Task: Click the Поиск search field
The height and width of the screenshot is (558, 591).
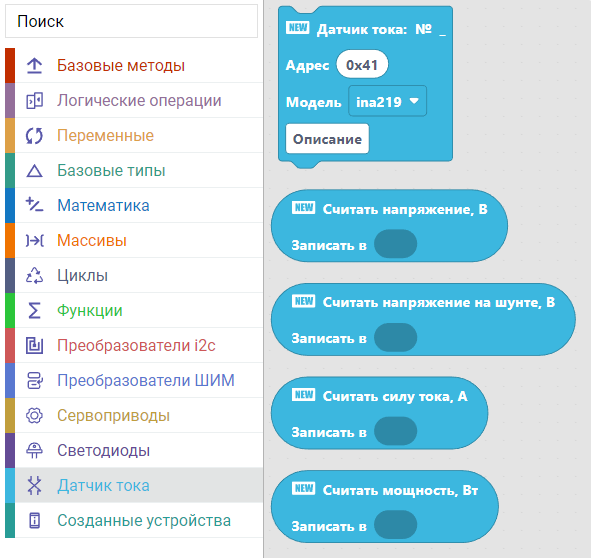Action: point(132,21)
